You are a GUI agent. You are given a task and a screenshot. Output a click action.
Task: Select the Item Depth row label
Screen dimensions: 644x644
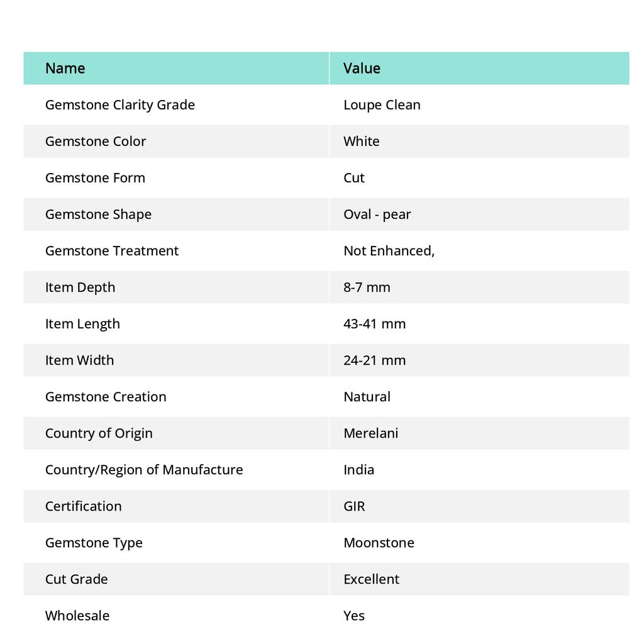point(80,287)
